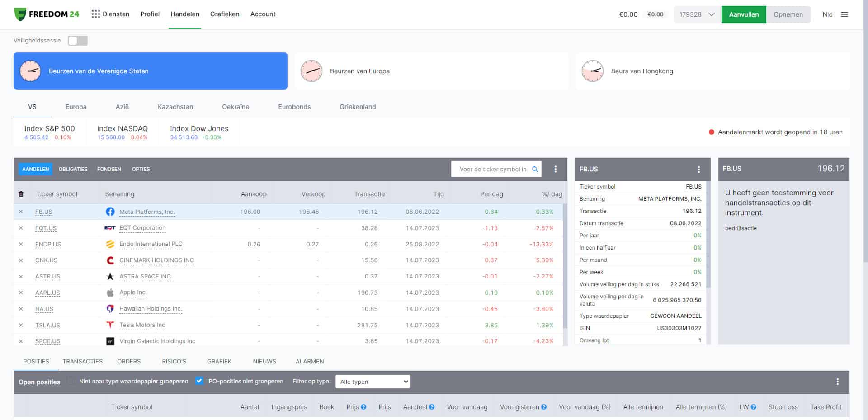Open three-dot menu in FB.US details panel
This screenshot has width=868, height=420.
click(x=698, y=169)
